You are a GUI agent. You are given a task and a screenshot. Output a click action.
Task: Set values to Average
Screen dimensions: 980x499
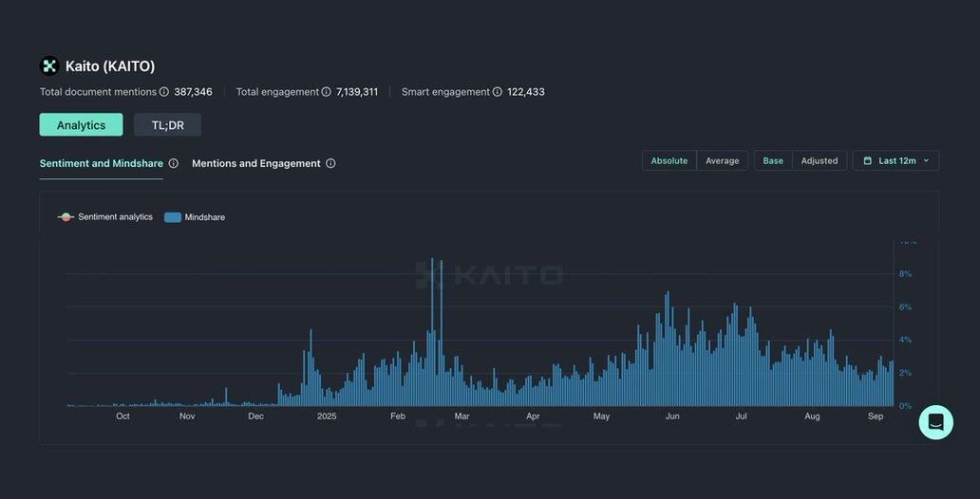(723, 161)
